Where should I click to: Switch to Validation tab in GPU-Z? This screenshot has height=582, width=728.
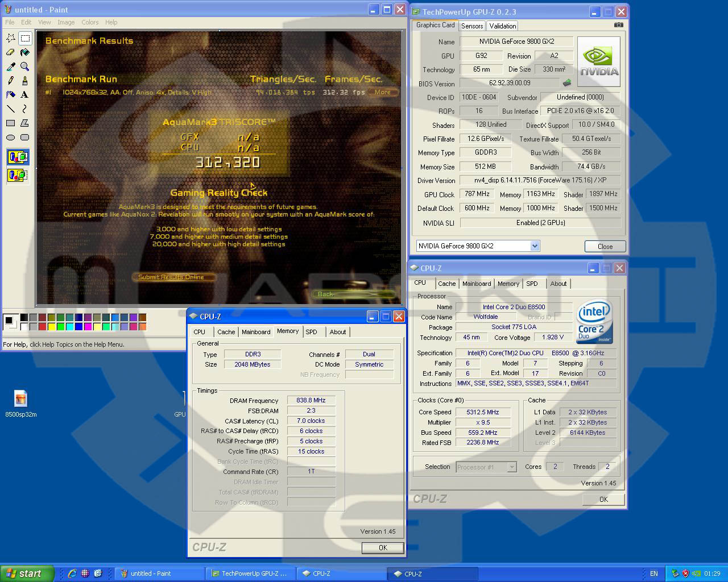pyautogui.click(x=503, y=26)
